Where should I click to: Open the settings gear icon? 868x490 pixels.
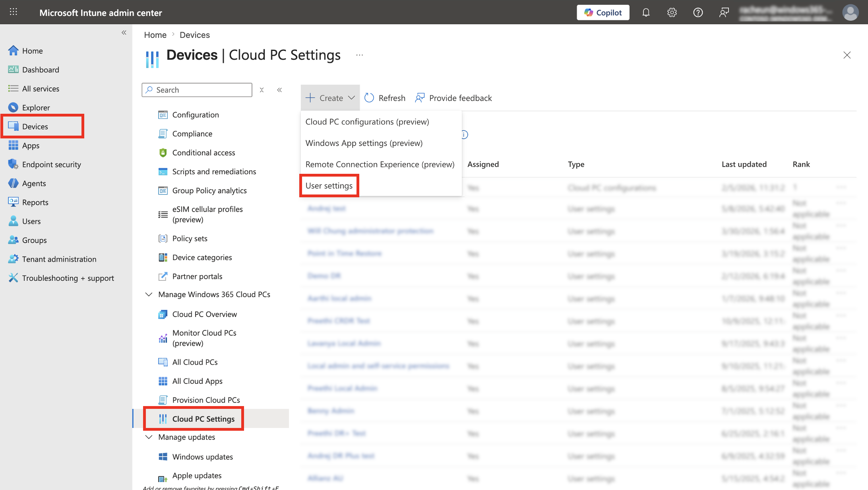point(672,12)
